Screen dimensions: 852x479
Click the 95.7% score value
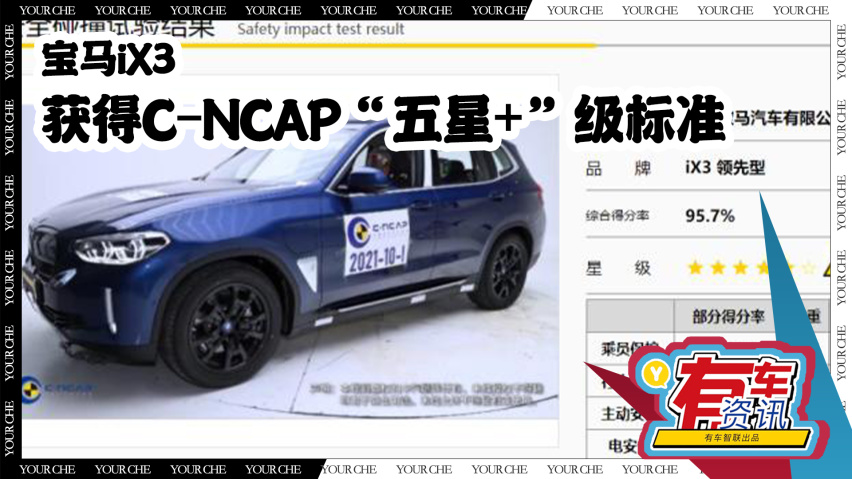710,216
